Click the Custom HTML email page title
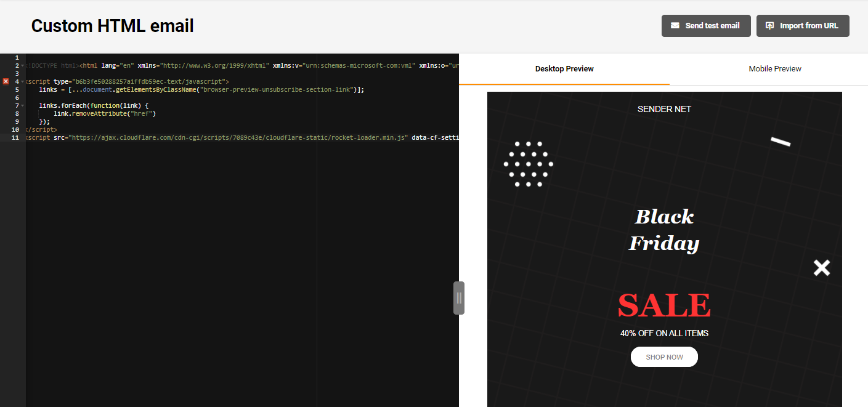This screenshot has width=868, height=407. click(x=112, y=25)
